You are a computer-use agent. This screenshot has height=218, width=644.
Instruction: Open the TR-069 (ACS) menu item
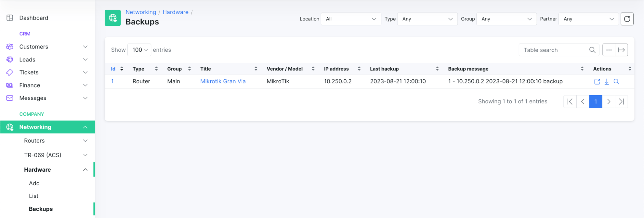(43, 155)
